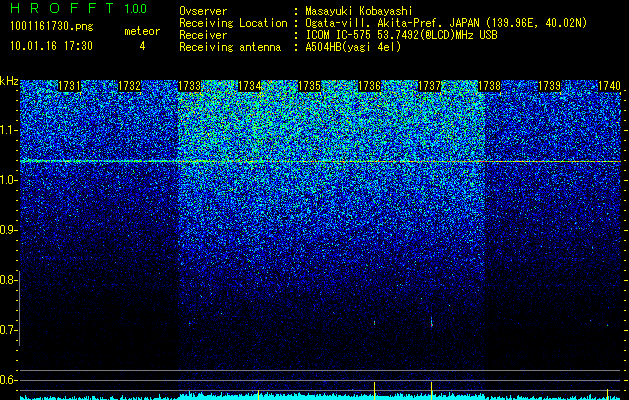Click the meteor echo streak near 1737
This screenshot has height=400, width=629.
[x=432, y=322]
